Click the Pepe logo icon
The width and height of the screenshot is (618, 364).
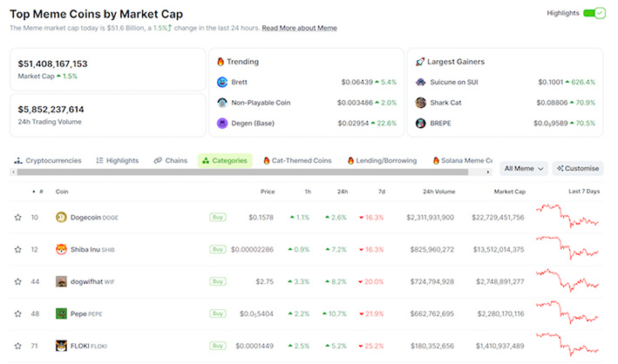[61, 314]
